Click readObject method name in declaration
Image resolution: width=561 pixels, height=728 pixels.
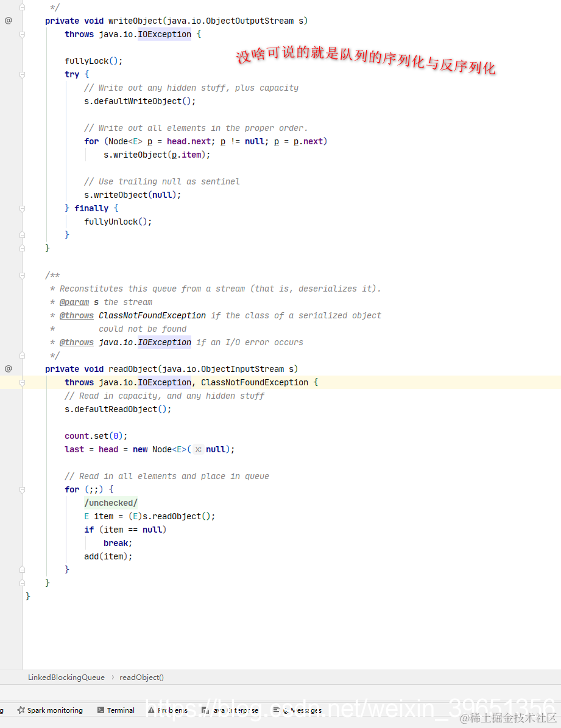(133, 369)
